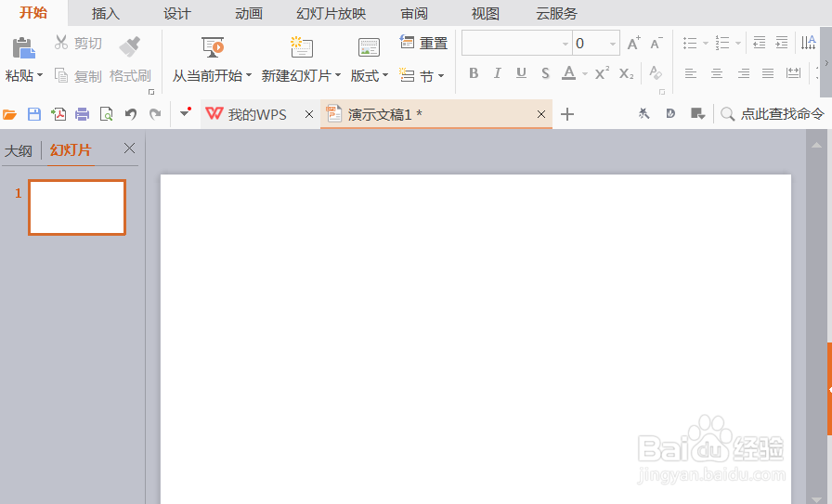
Task: Open the 开始 ribbon tab
Action: [x=33, y=13]
